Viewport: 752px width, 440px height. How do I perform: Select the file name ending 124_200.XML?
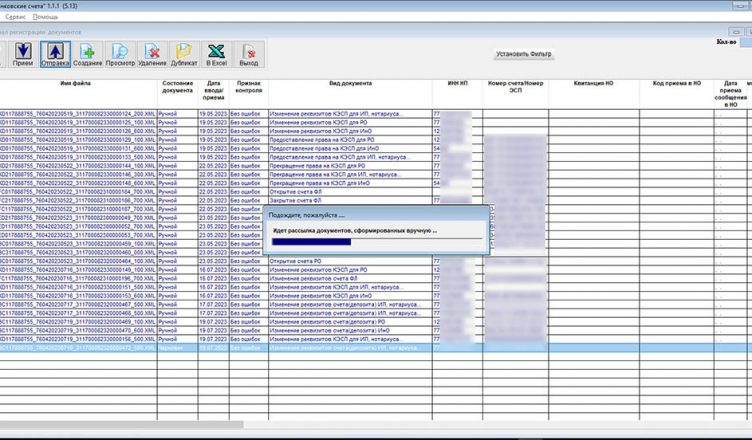(x=78, y=114)
